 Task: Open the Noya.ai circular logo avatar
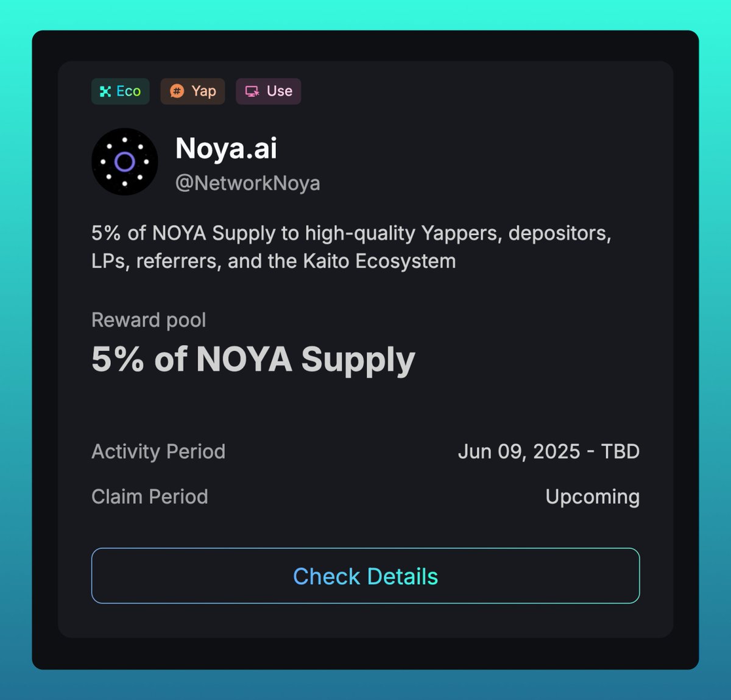pyautogui.click(x=125, y=161)
